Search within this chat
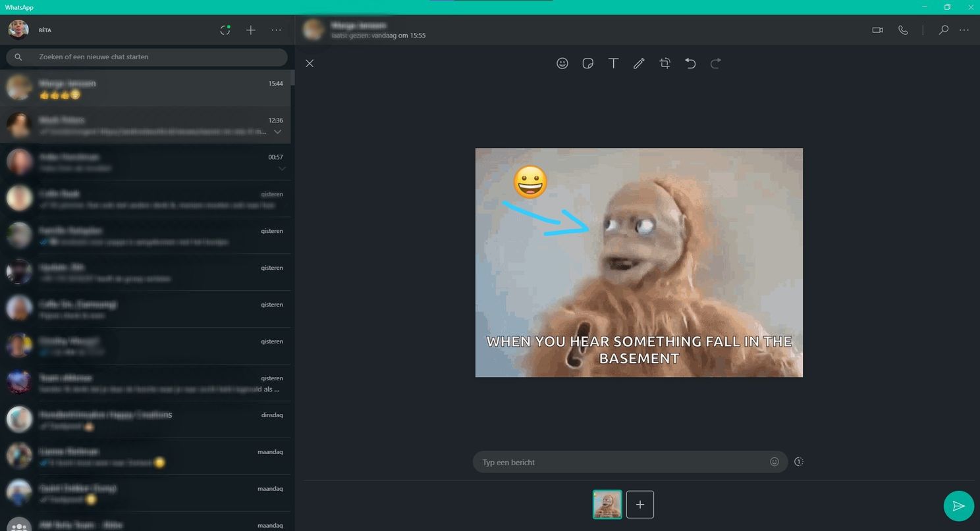The width and height of the screenshot is (980, 531). click(x=943, y=30)
